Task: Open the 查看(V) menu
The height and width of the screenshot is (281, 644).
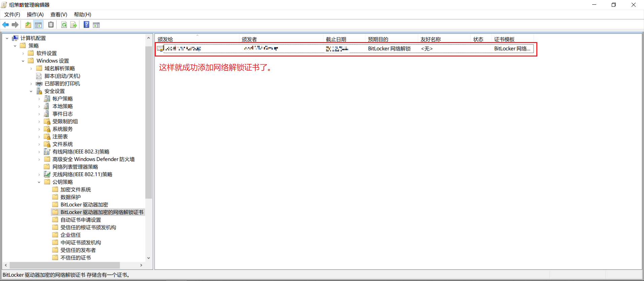Action: (x=59, y=14)
